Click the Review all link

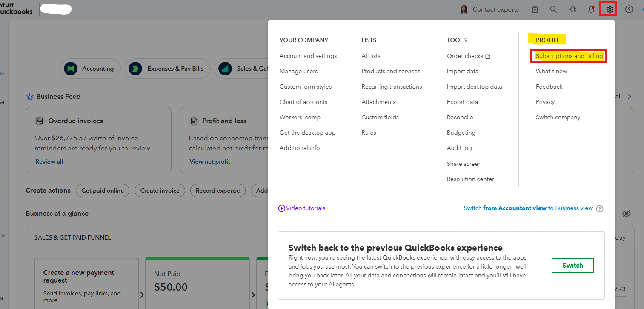tap(49, 162)
